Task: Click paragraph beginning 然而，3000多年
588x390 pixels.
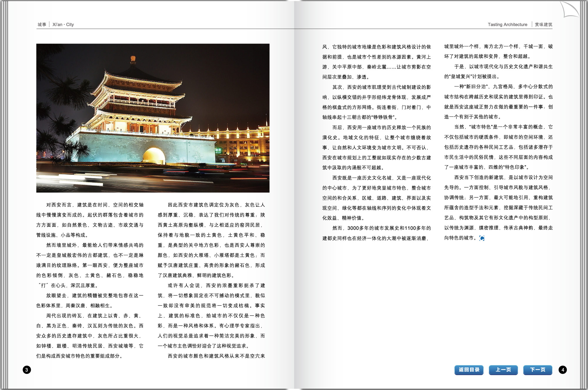Action: (376, 233)
